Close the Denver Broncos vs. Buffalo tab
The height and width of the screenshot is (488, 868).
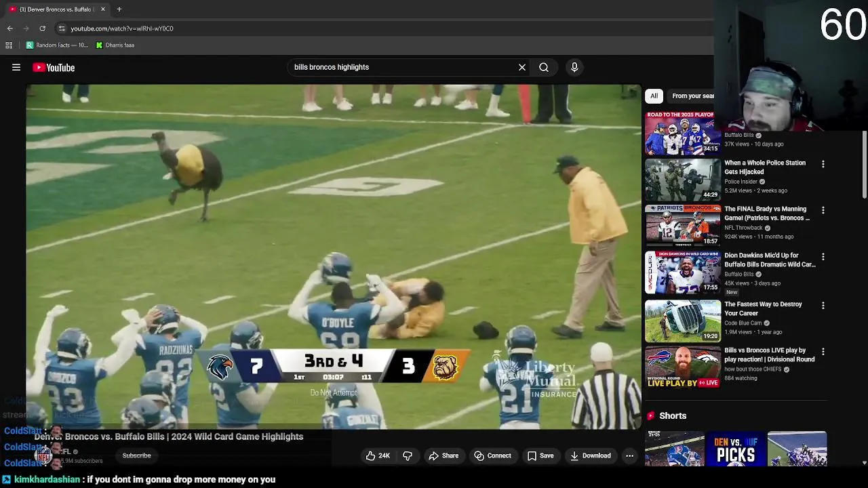pyautogui.click(x=103, y=9)
